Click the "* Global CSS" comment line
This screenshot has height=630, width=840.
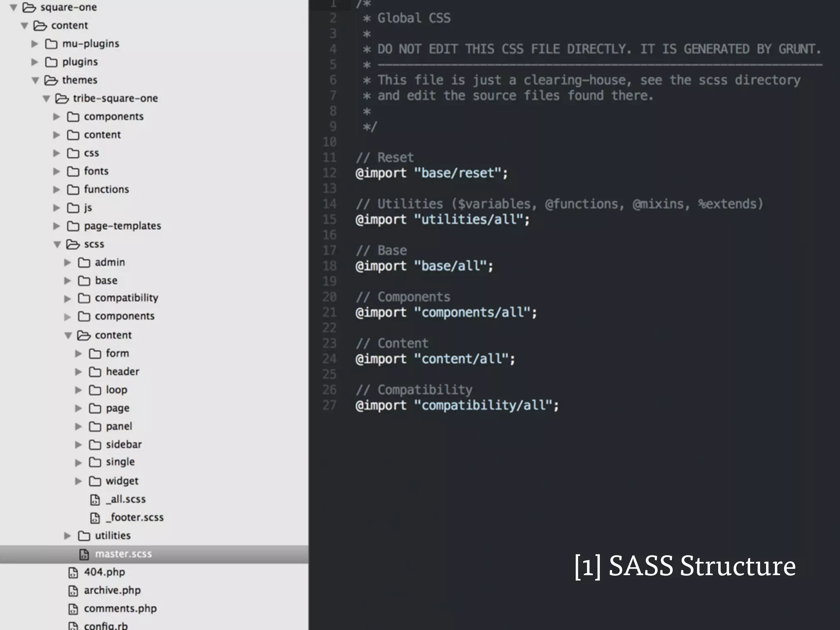pyautogui.click(x=406, y=18)
